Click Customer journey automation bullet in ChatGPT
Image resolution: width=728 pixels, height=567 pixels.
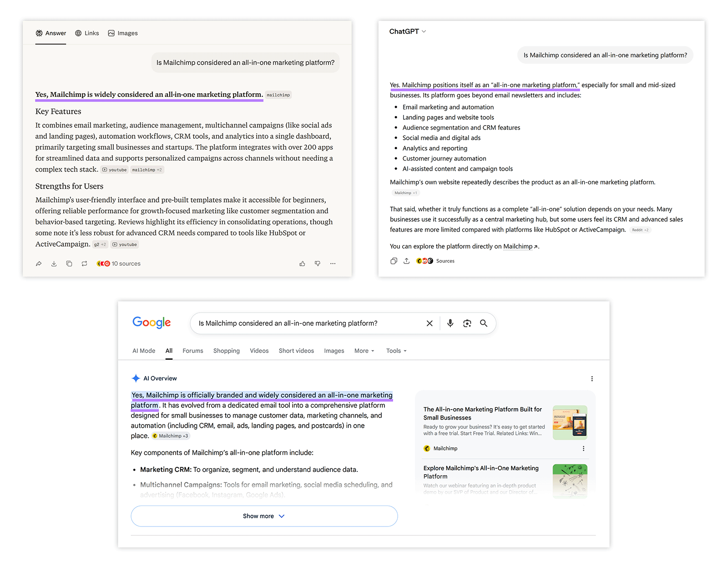point(444,158)
